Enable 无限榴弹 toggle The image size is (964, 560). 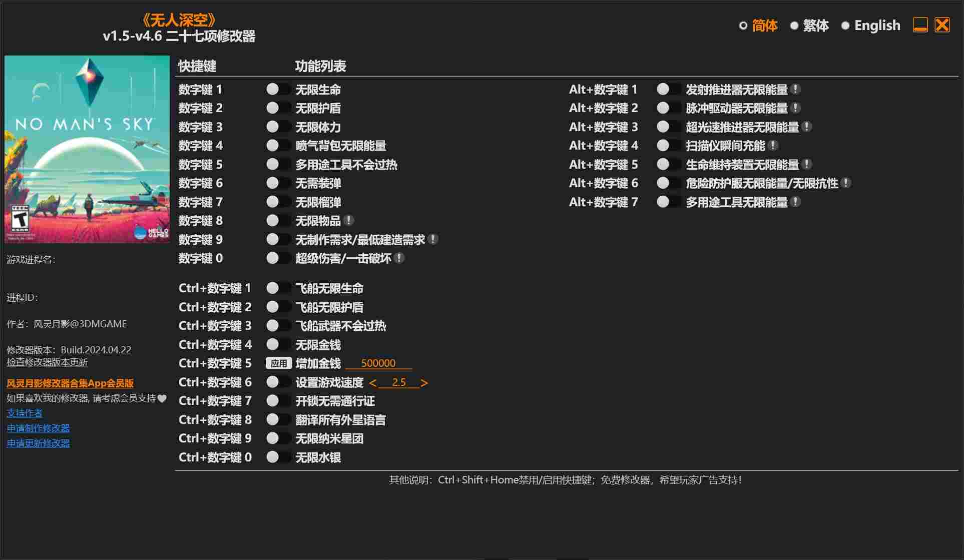tap(278, 202)
